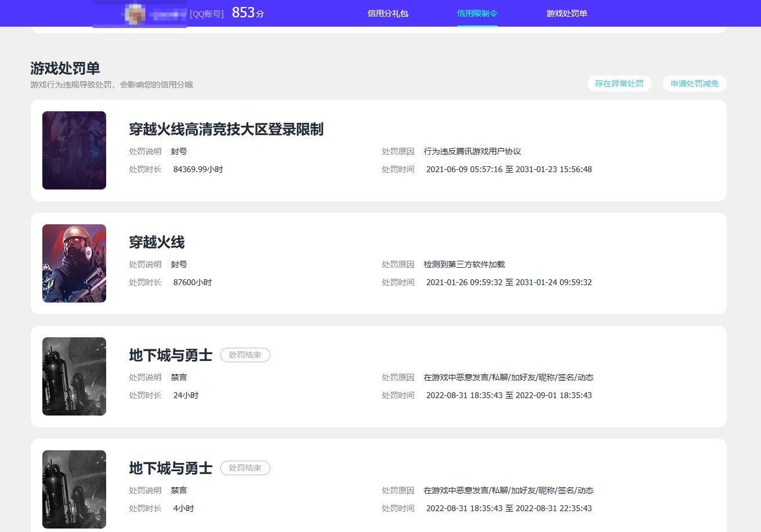Click the 87600小时 duration value
Viewport: 761px width, 532px height.
[193, 283]
